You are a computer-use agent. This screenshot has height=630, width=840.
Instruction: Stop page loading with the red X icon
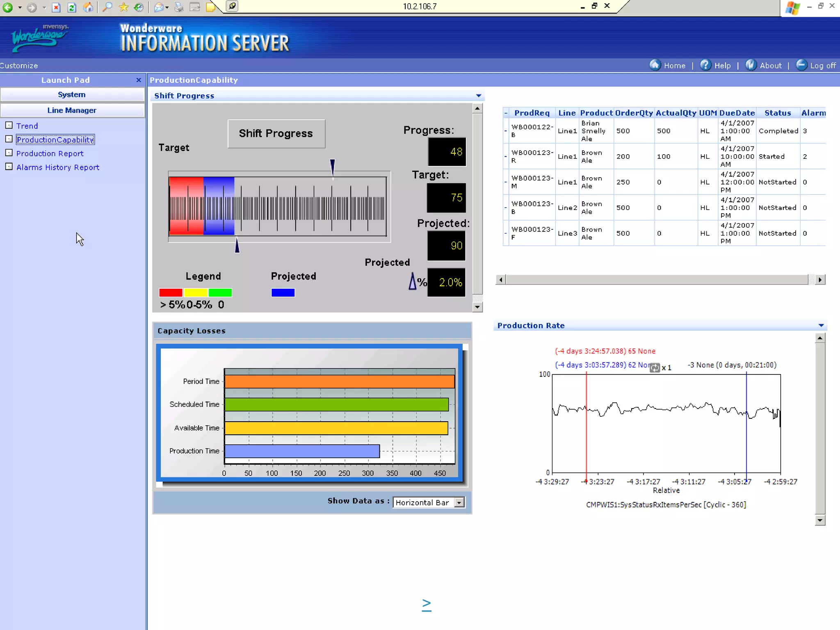[x=56, y=7]
